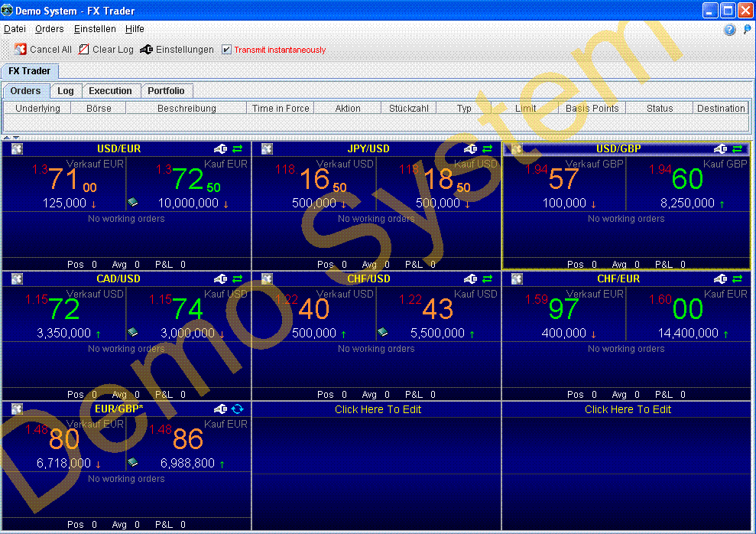
Task: Click Verkauf GBP price in USD/GBP cell
Action: pos(563,179)
